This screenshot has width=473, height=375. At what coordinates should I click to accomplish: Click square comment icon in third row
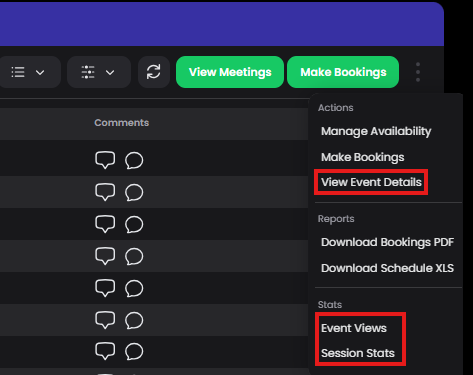click(105, 224)
